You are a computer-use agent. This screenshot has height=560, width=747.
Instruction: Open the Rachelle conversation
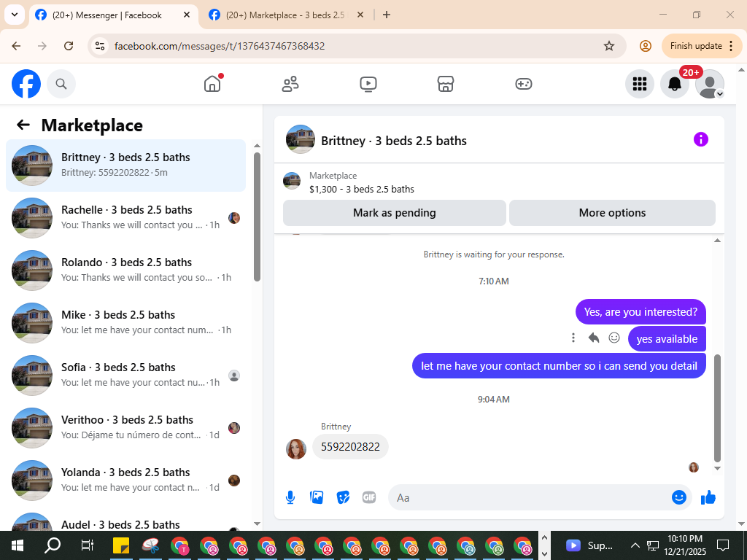125,217
